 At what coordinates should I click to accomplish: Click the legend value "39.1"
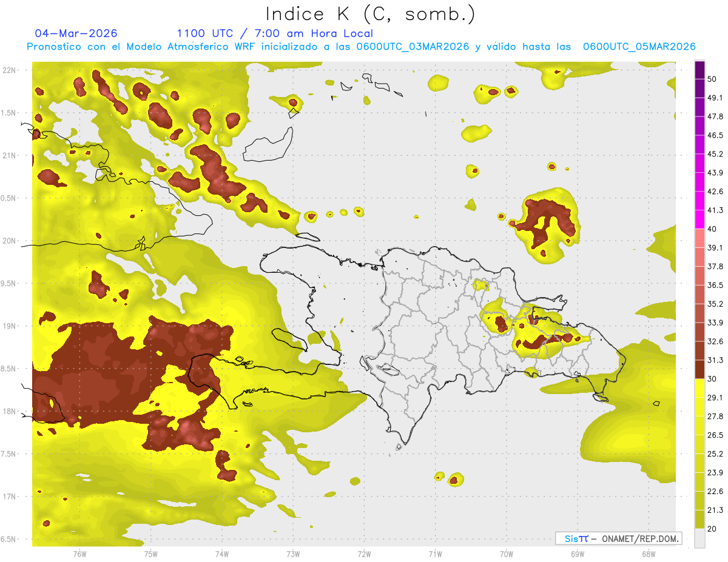point(715,247)
